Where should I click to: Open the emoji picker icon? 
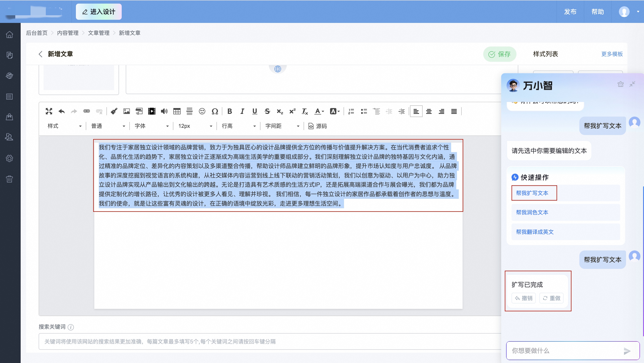click(202, 111)
